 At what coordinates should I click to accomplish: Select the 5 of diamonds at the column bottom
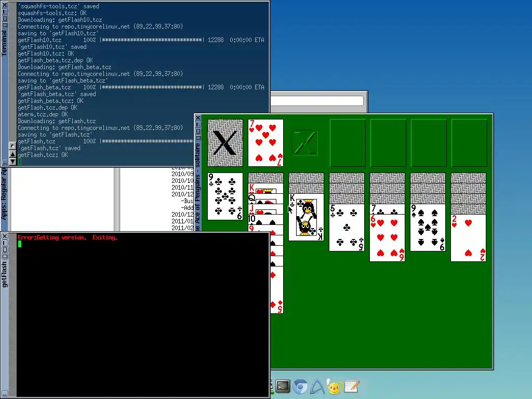(x=277, y=290)
